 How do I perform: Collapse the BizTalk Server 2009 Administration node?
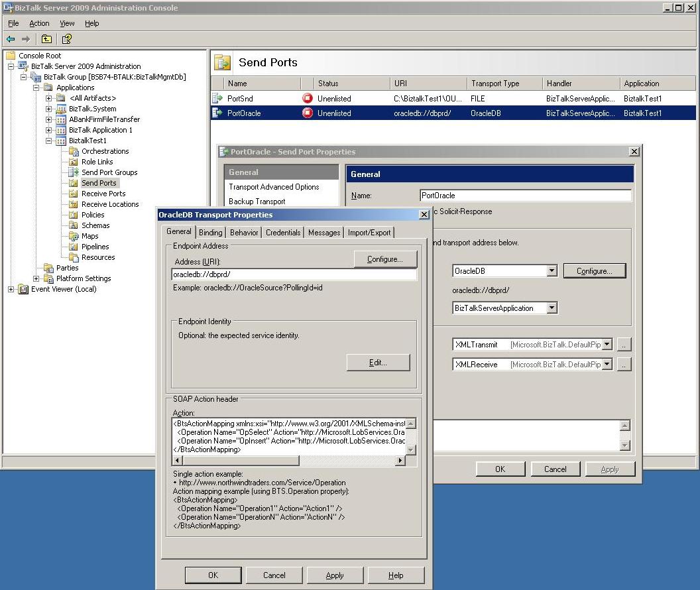coord(11,66)
